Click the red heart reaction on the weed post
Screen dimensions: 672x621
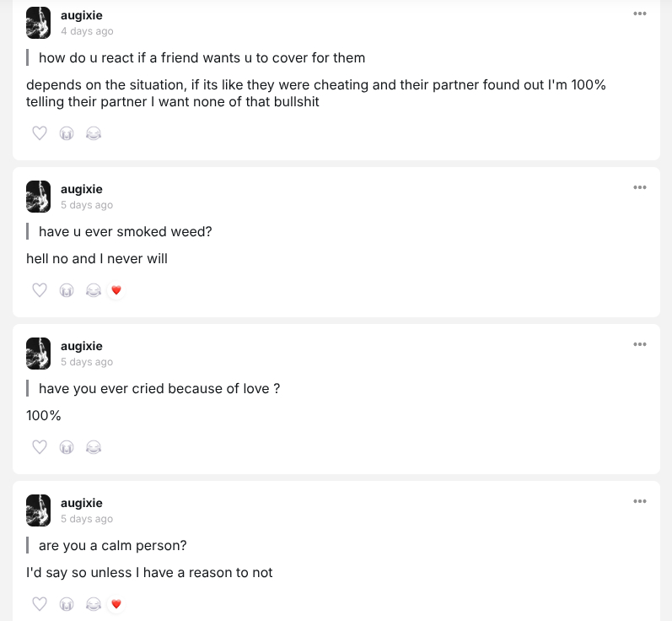tap(116, 290)
